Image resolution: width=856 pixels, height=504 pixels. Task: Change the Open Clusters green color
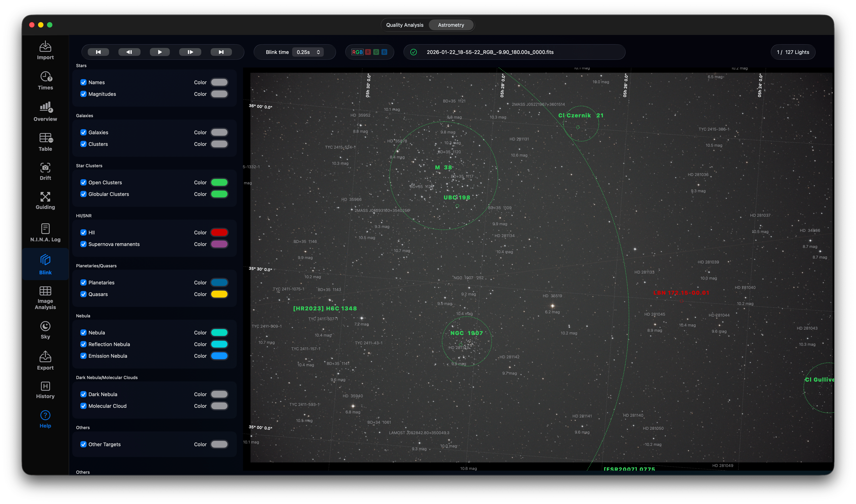pyautogui.click(x=219, y=182)
